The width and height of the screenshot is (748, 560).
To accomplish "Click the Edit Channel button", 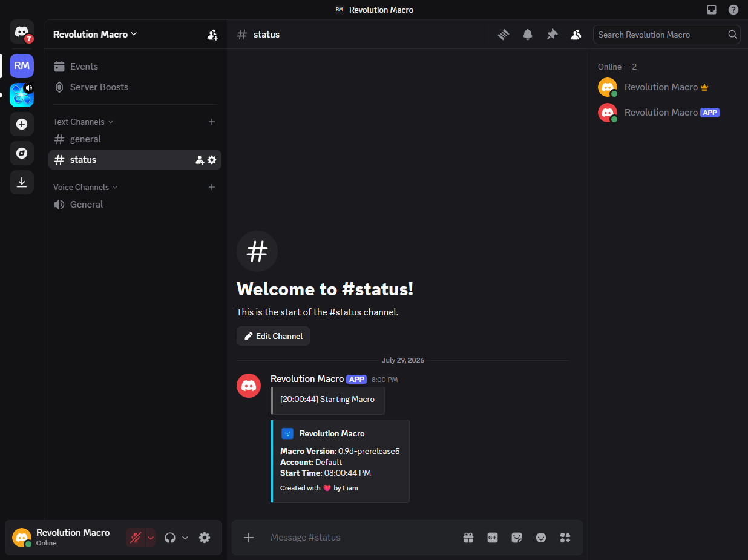I will 273,336.
